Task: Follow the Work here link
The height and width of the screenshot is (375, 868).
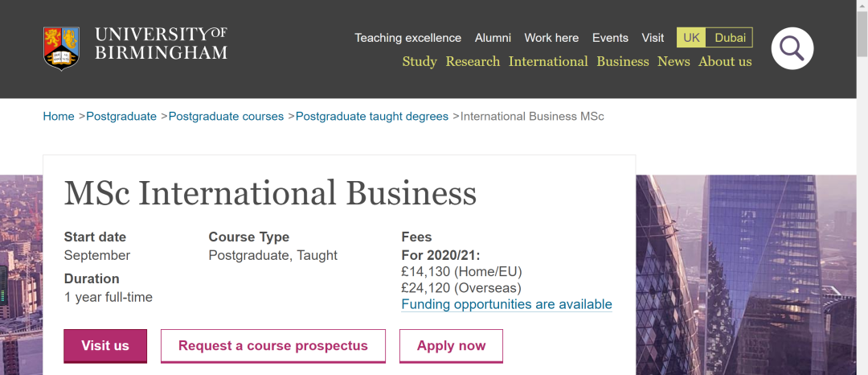Action: click(551, 38)
